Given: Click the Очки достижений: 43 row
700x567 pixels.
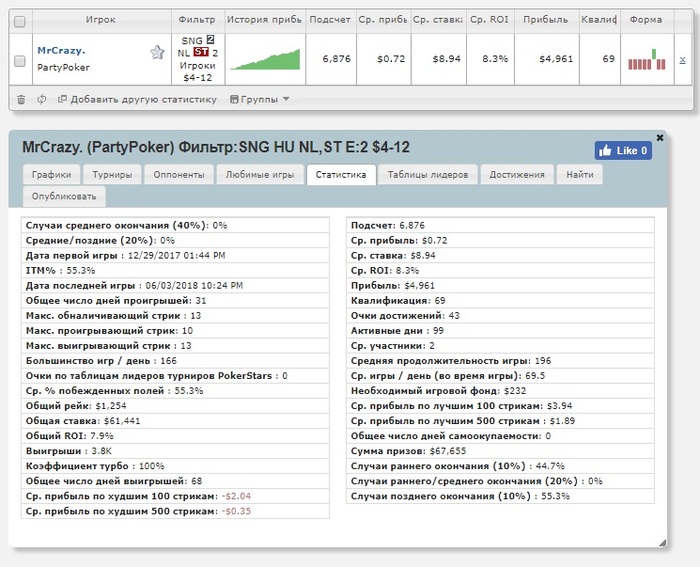Looking at the screenshot, I should pos(500,316).
